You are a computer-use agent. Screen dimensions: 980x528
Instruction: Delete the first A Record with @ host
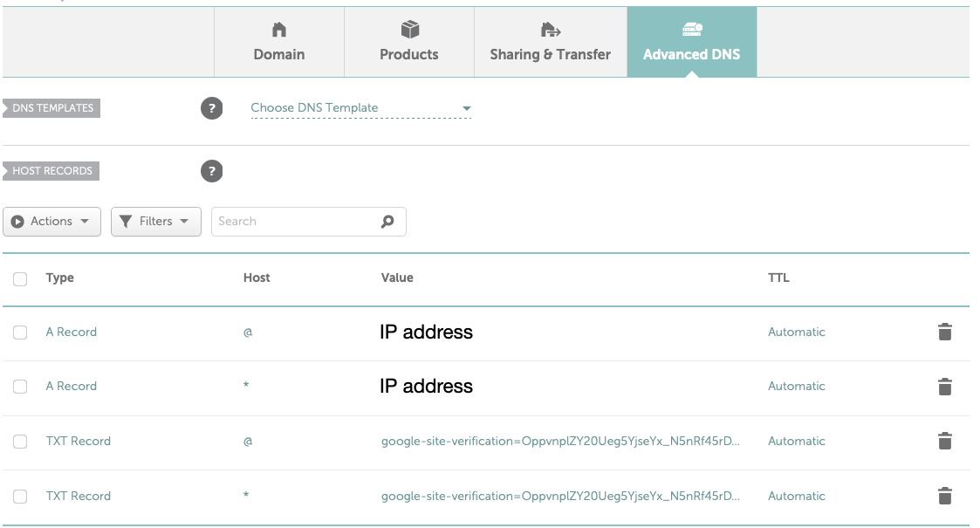[x=944, y=332]
